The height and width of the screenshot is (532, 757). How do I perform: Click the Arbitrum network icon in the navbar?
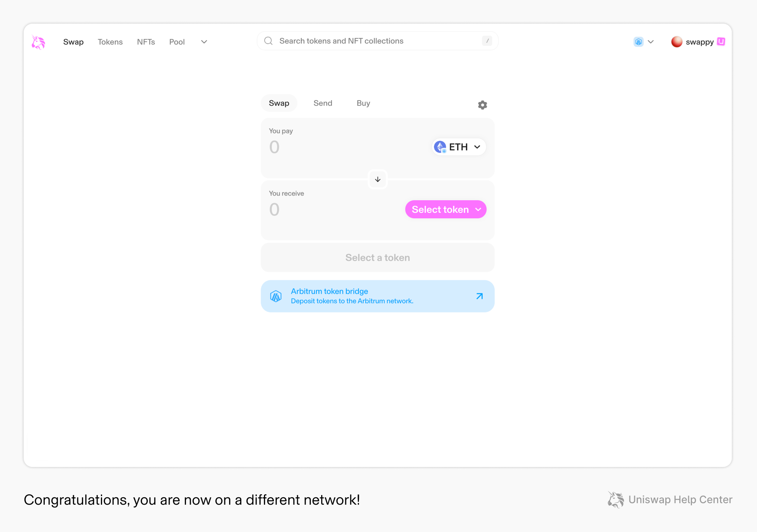click(x=638, y=42)
